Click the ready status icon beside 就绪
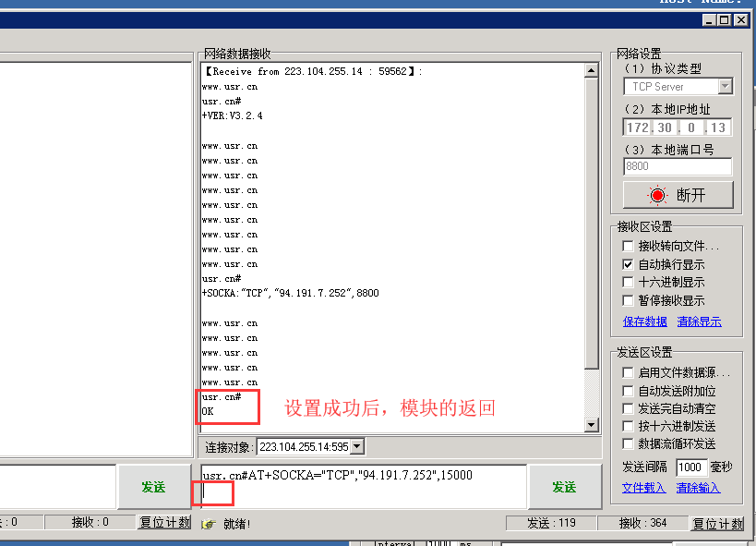The height and width of the screenshot is (546, 756). (209, 524)
